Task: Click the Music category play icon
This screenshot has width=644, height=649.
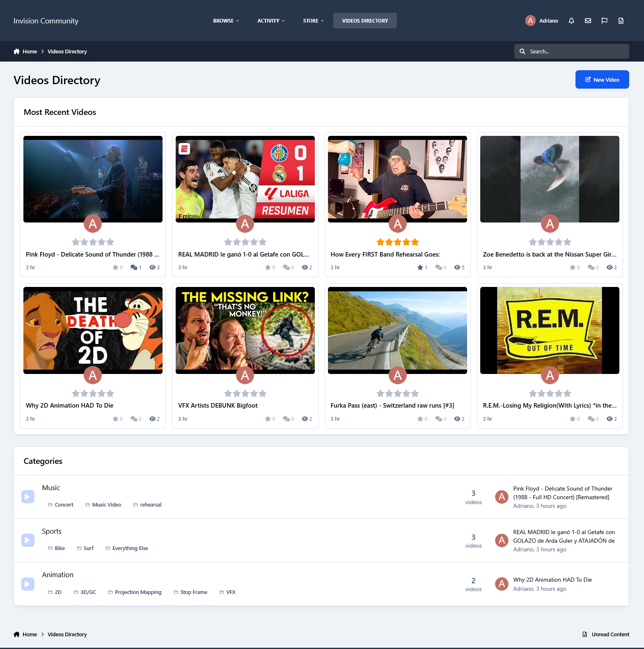Action: (28, 497)
